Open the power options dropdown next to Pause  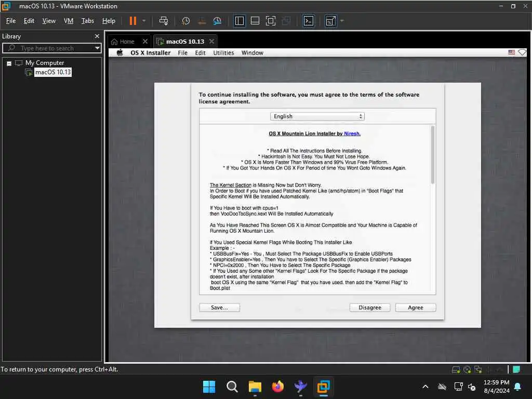point(144,21)
